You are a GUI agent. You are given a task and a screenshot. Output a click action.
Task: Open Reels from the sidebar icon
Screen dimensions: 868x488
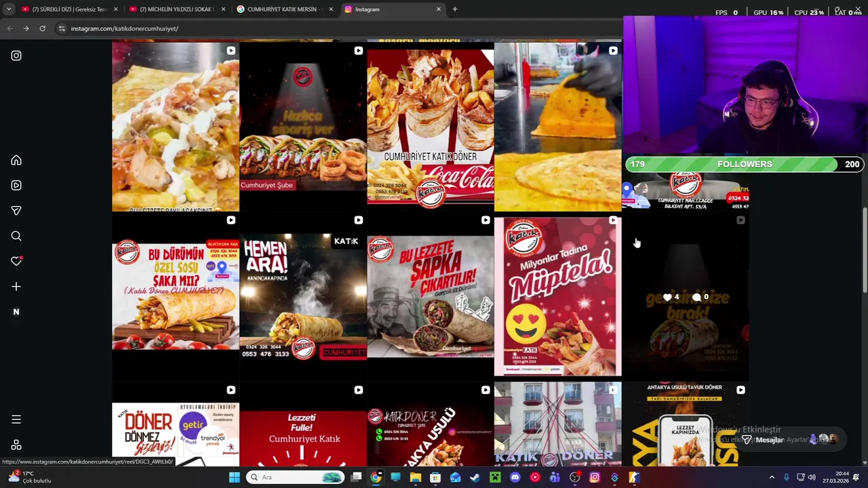point(16,185)
